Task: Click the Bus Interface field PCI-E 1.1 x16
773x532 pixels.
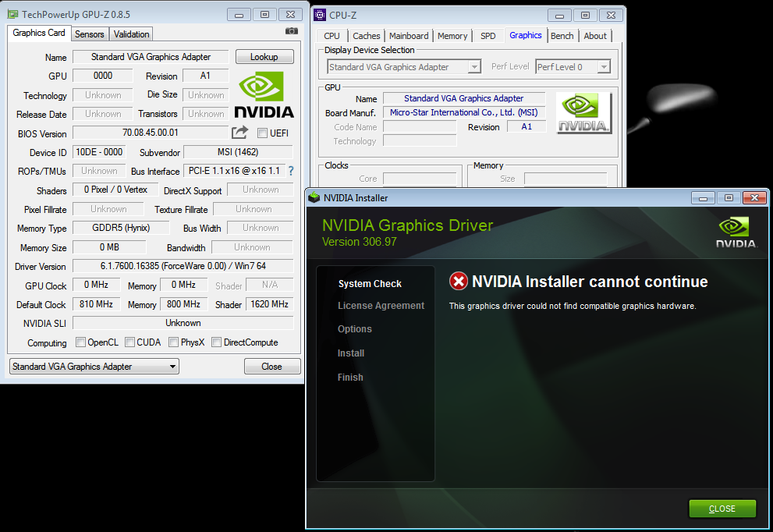Action: 234,171
